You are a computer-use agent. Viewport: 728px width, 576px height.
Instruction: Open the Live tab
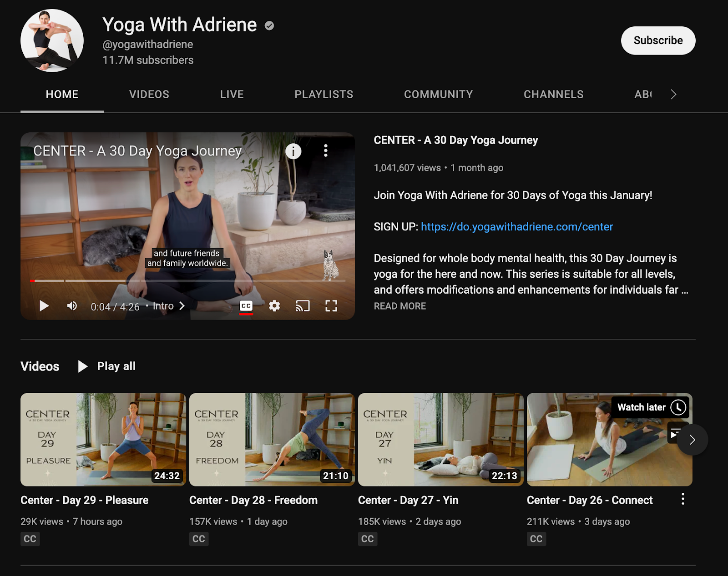pyautogui.click(x=232, y=94)
